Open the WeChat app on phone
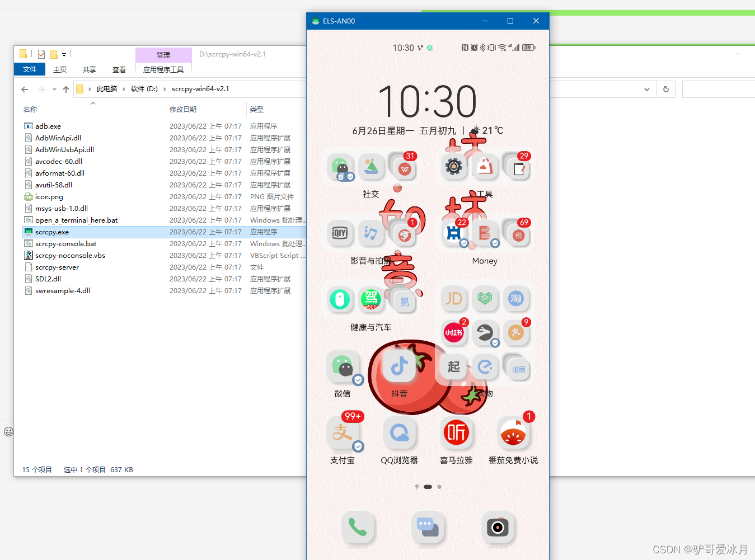 [x=343, y=367]
